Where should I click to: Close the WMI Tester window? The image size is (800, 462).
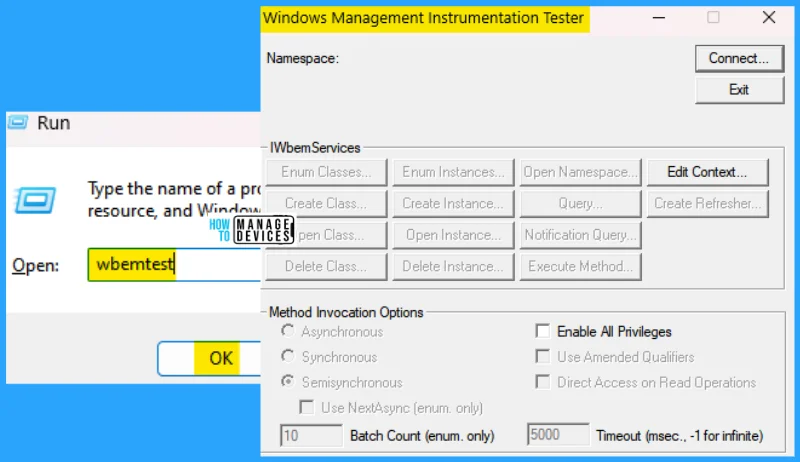[768, 18]
